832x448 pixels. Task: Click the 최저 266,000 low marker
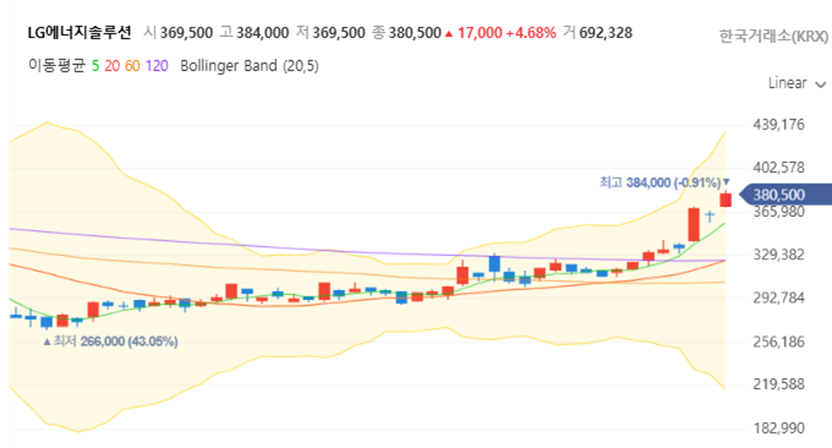pos(110,341)
